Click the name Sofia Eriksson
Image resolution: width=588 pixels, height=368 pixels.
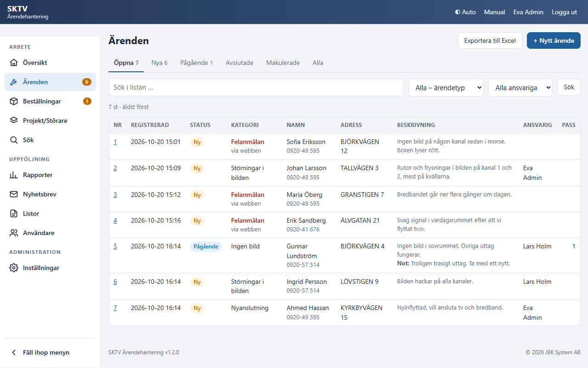(306, 142)
